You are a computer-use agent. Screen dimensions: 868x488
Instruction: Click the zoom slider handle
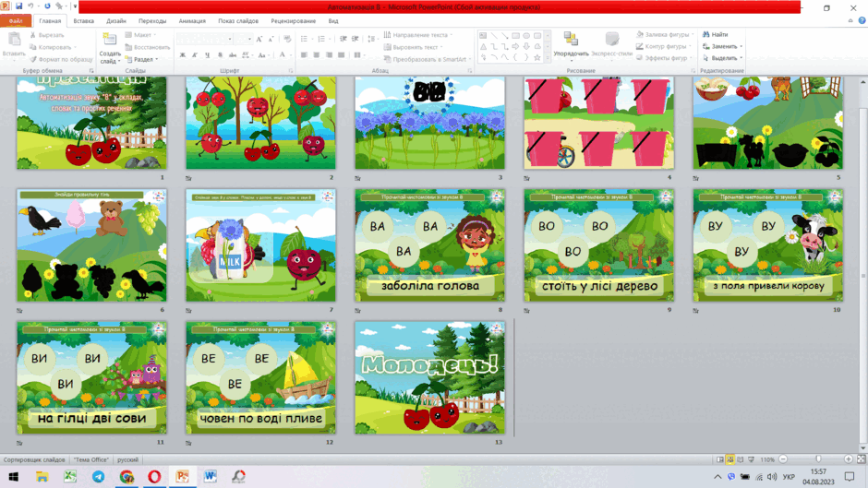pyautogui.click(x=818, y=459)
